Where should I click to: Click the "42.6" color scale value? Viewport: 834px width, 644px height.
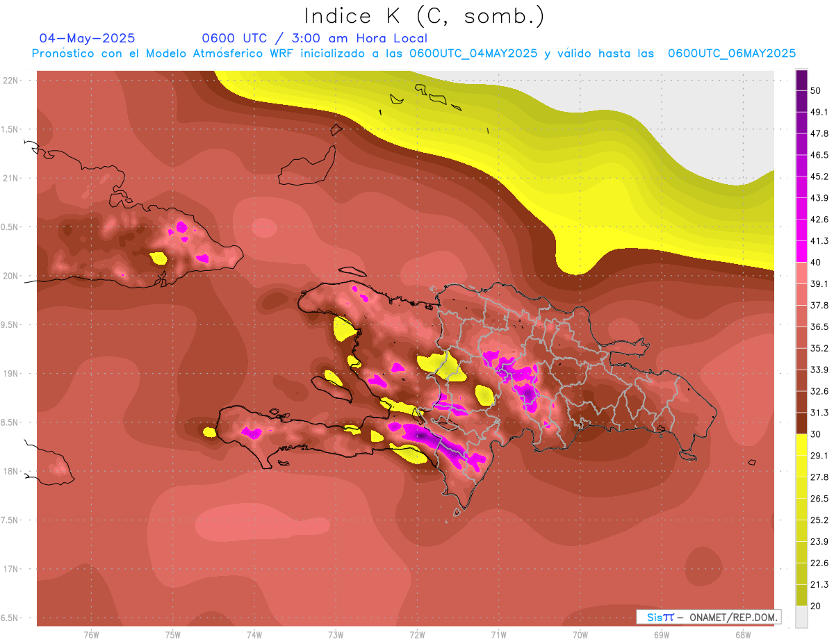click(819, 220)
